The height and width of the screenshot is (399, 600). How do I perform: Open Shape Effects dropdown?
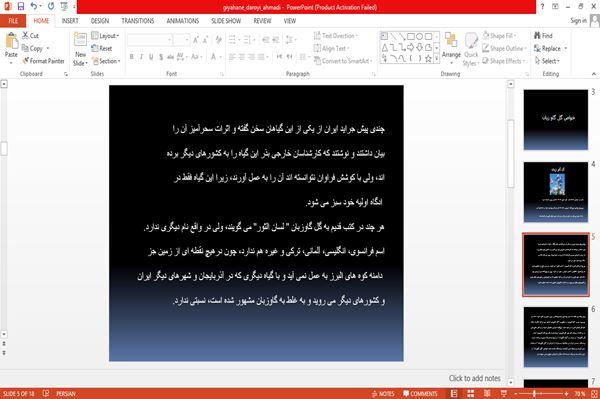(504, 61)
